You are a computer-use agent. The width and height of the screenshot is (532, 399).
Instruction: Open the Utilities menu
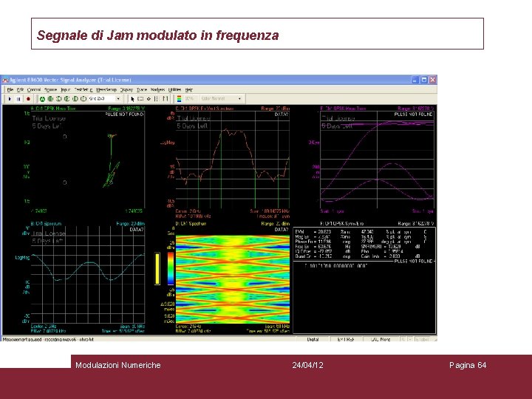174,89
